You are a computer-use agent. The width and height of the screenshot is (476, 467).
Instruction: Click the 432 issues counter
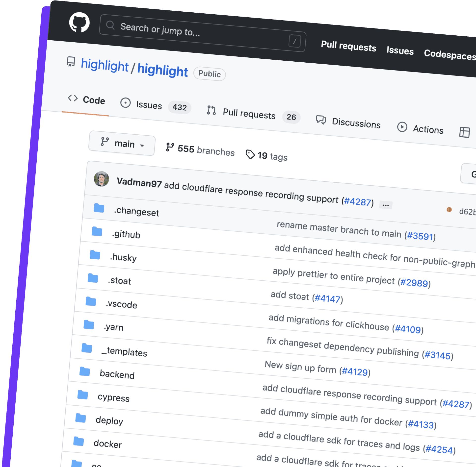pos(180,107)
